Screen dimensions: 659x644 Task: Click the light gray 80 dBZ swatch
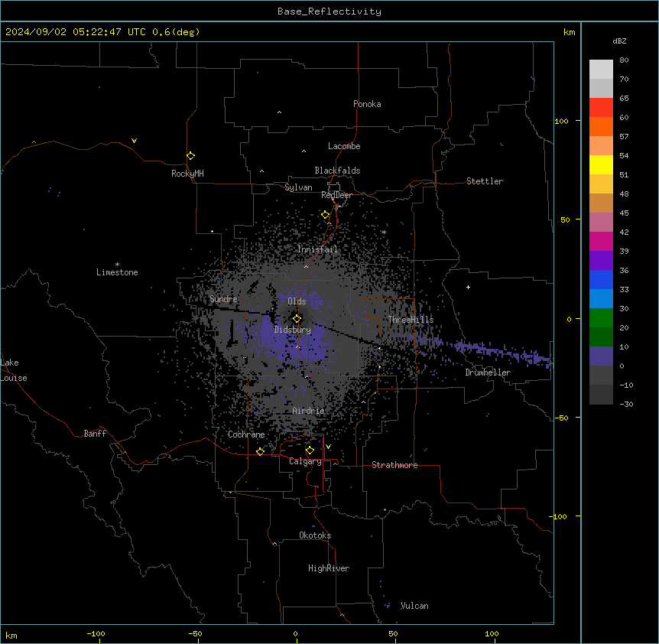(x=601, y=70)
